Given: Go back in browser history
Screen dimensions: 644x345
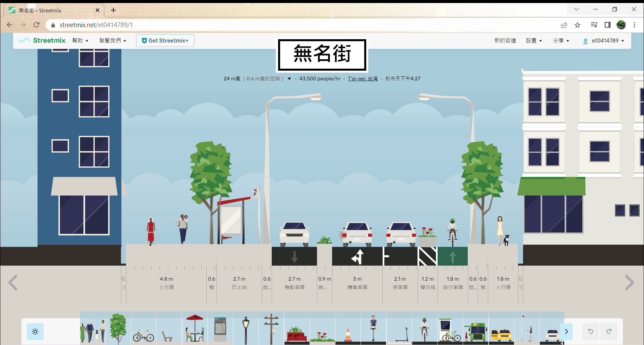Looking at the screenshot, I should 9,25.
